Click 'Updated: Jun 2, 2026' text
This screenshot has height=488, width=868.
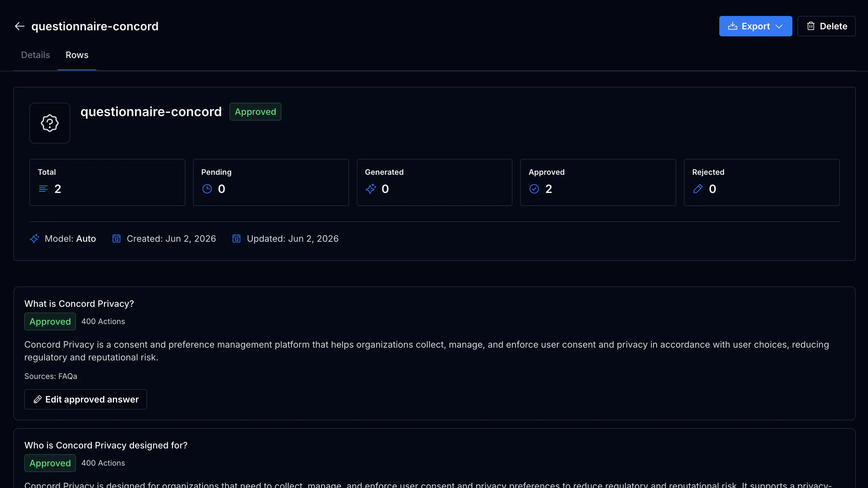point(293,239)
